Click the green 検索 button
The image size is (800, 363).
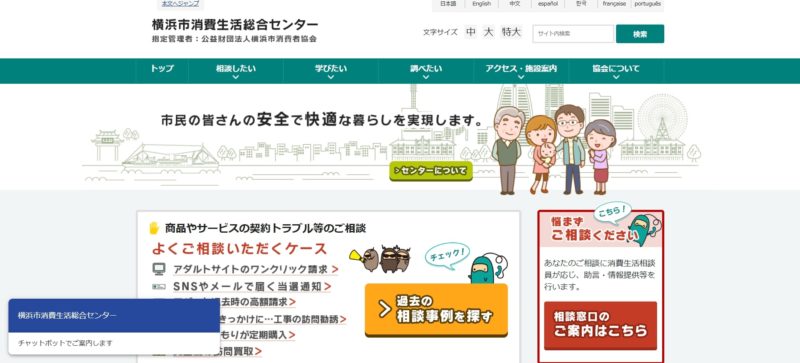click(640, 34)
